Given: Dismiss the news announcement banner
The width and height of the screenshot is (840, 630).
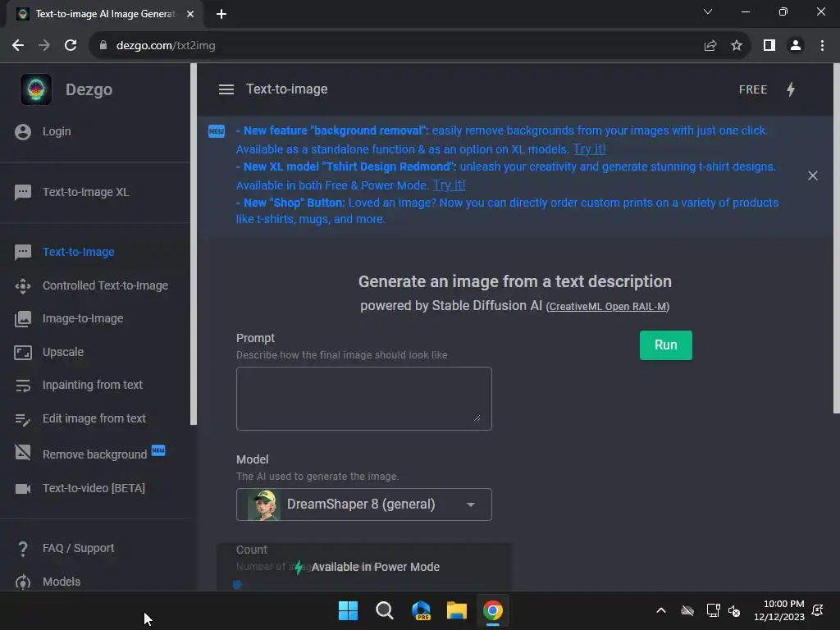Looking at the screenshot, I should pos(813,176).
